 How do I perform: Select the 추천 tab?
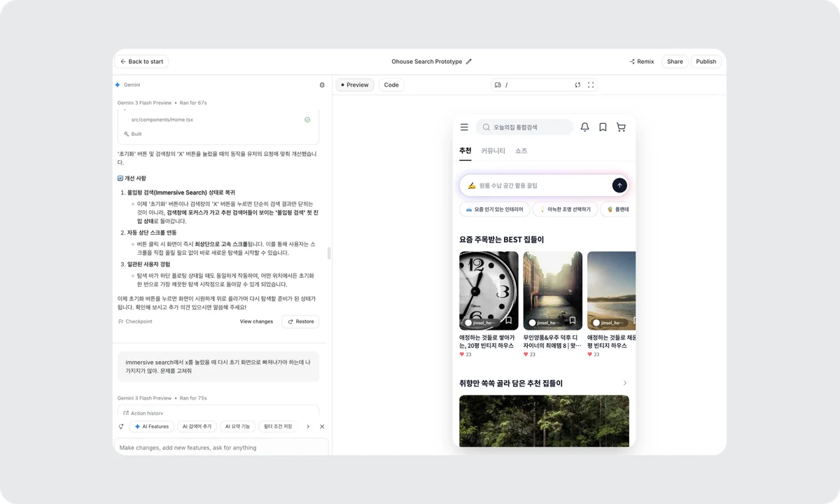pos(465,151)
